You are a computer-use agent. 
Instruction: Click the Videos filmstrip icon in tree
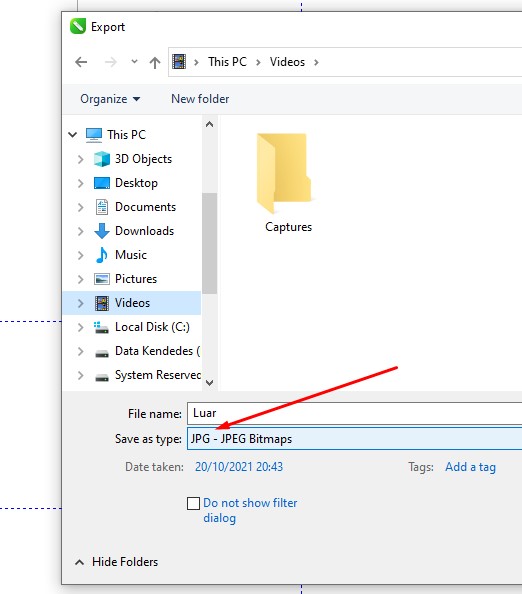tap(102, 303)
